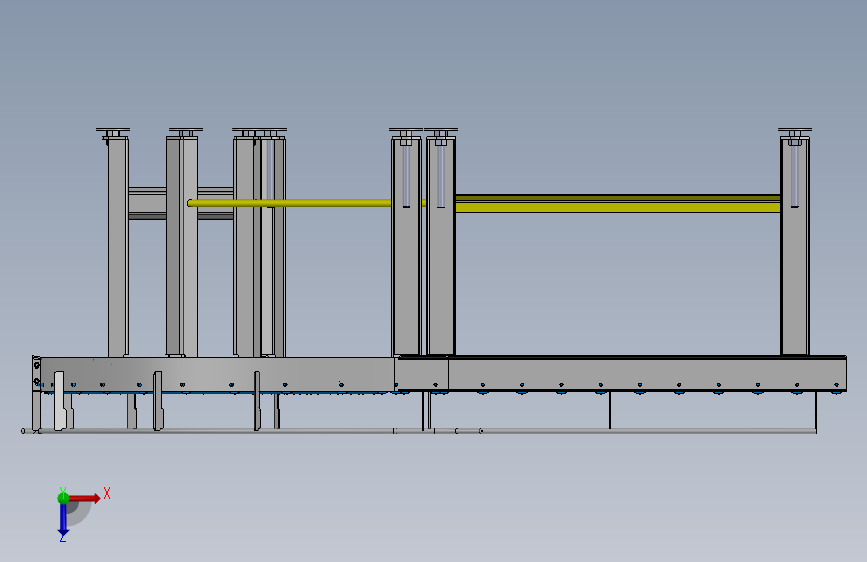Select the top foot plate of far-right column
Viewport: 867px width, 562px height.
[x=795, y=130]
